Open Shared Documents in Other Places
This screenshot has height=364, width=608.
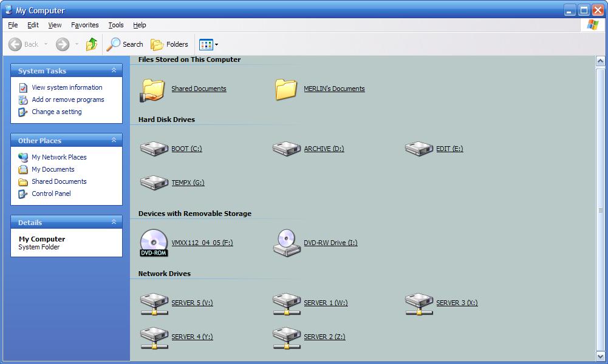[59, 181]
